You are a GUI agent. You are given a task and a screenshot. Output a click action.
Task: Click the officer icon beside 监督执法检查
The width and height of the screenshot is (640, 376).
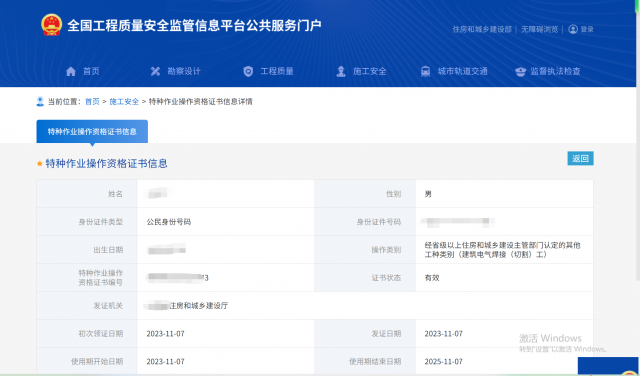tap(520, 71)
